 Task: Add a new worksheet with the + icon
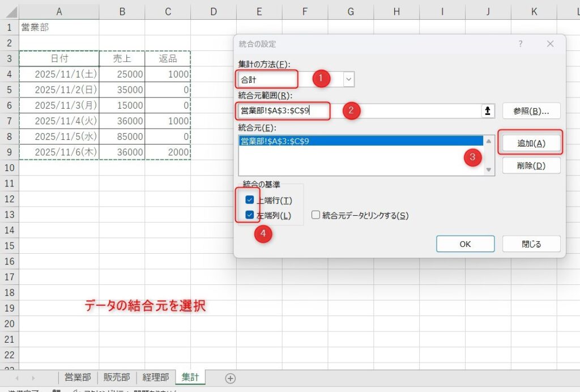coord(229,377)
